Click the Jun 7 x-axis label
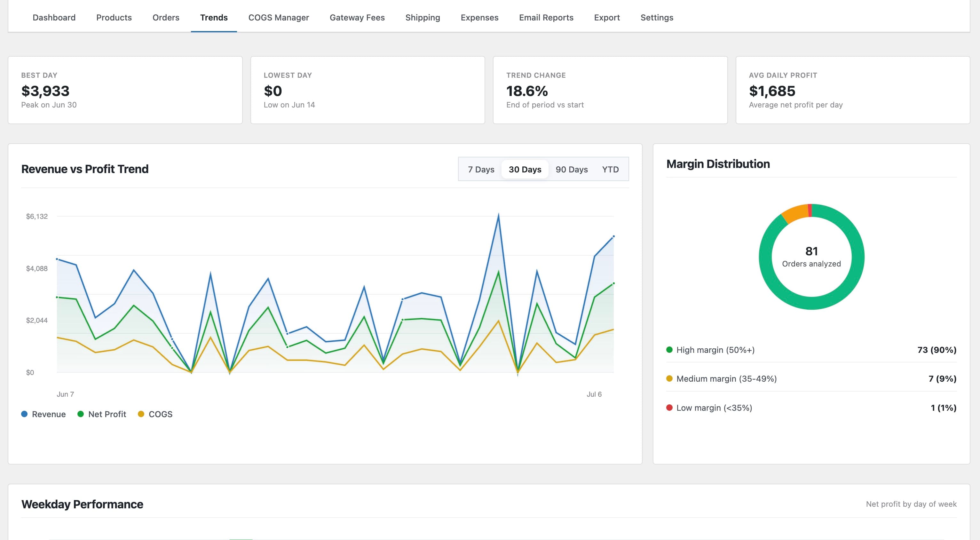980x540 pixels. (65, 394)
